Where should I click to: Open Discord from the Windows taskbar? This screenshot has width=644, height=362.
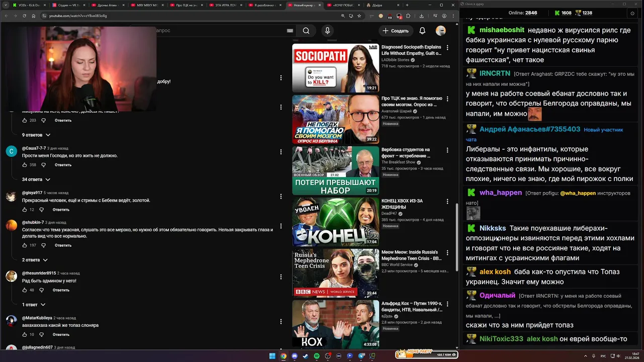[294, 356]
